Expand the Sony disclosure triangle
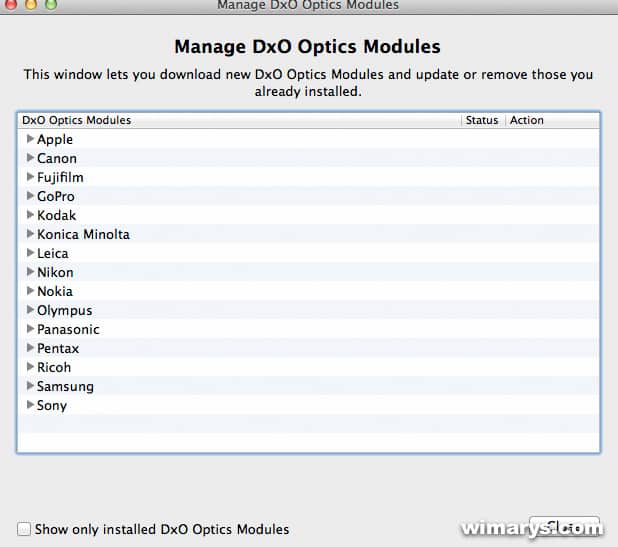 point(30,404)
